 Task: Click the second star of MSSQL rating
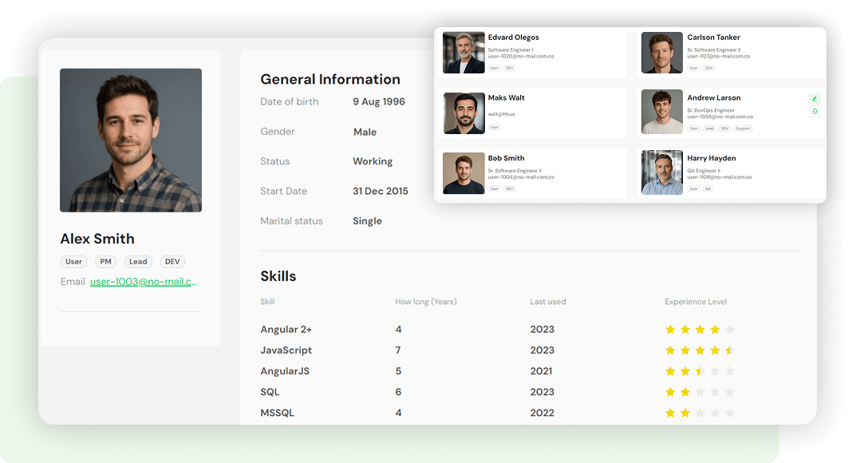point(685,413)
